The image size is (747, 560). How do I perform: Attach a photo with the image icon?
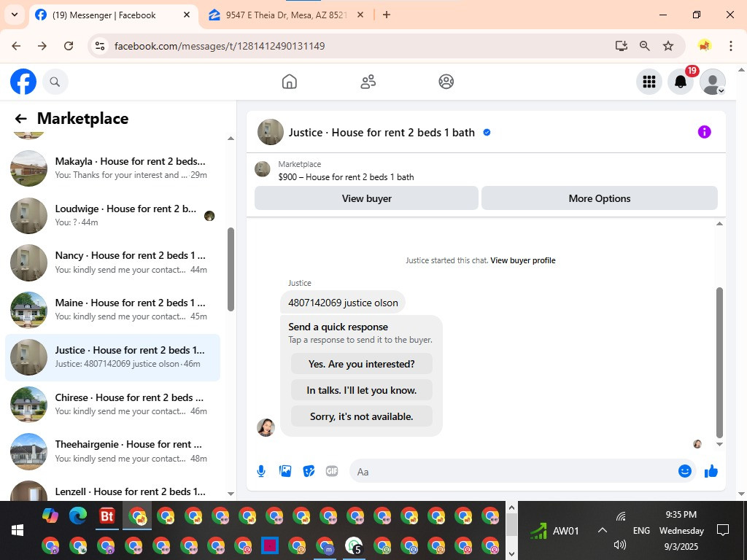(285, 472)
